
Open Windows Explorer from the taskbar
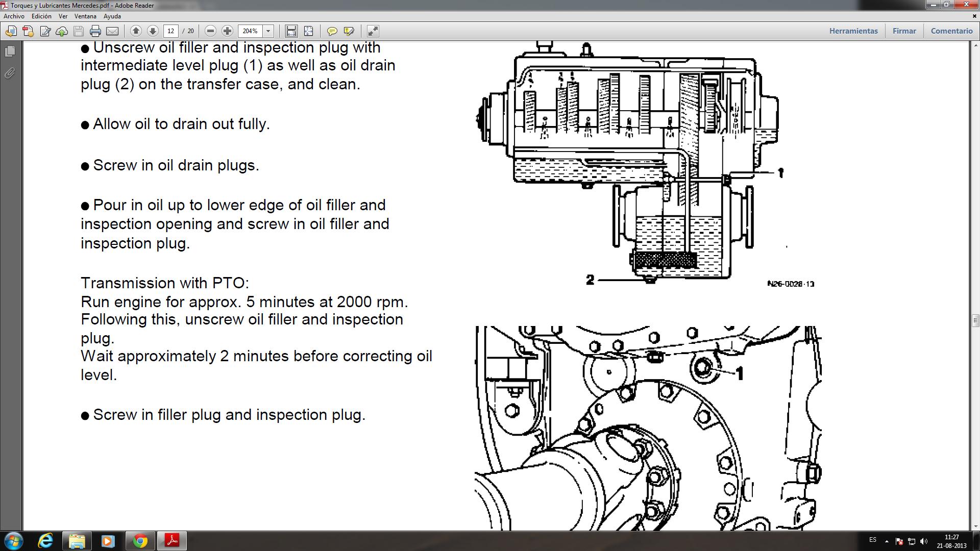click(77, 541)
